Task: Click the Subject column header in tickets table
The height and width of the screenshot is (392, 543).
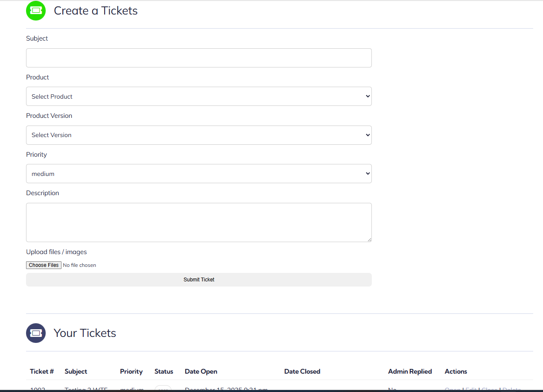Action: (76, 372)
